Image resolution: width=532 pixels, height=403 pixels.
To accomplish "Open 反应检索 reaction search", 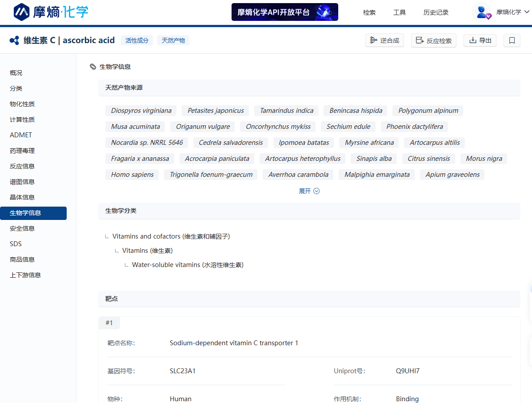I will click(433, 40).
